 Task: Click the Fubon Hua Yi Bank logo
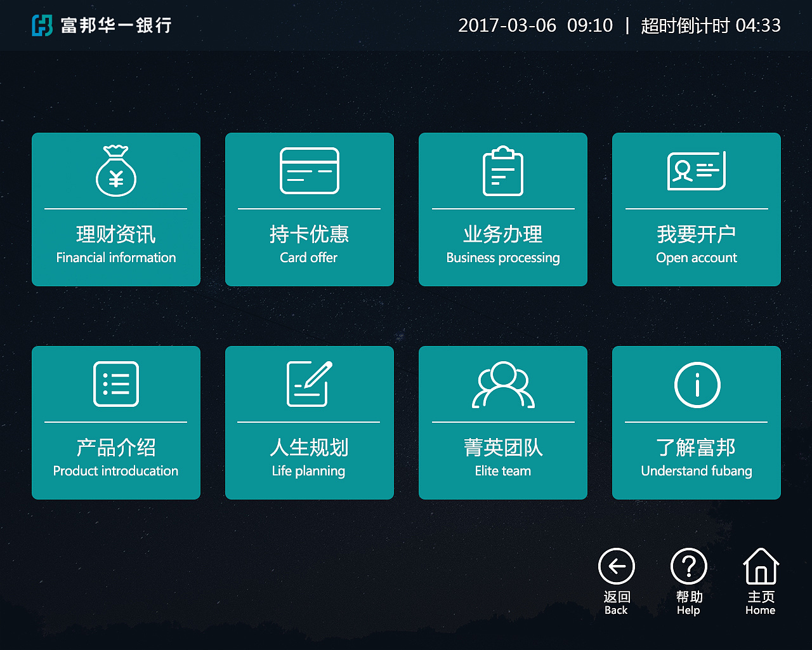click(102, 25)
